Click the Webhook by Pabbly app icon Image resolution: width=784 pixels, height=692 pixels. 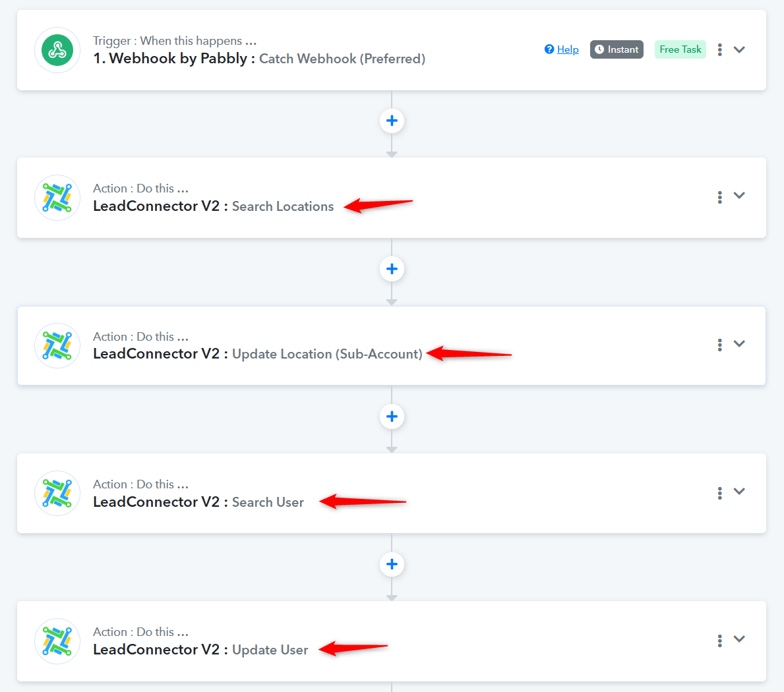click(57, 50)
